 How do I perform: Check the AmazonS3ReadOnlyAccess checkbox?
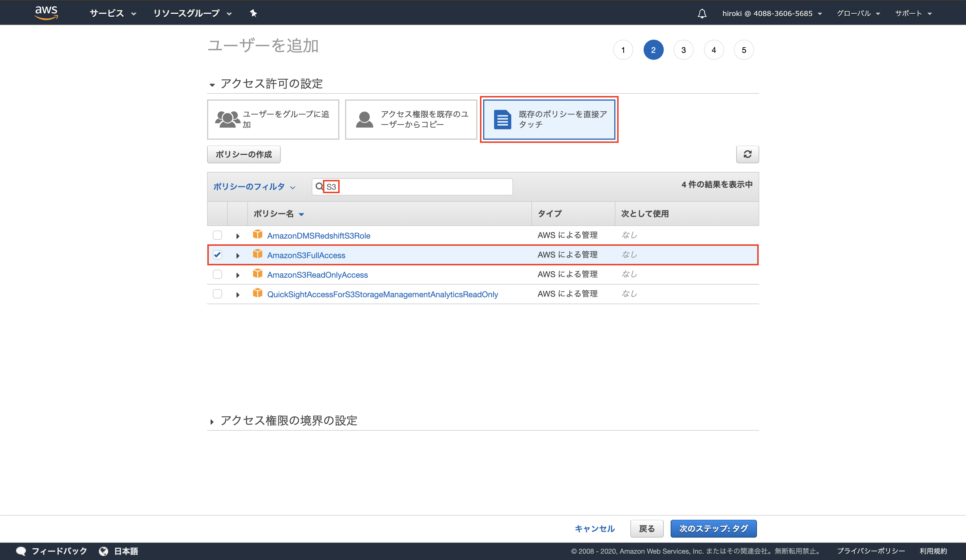(x=217, y=275)
